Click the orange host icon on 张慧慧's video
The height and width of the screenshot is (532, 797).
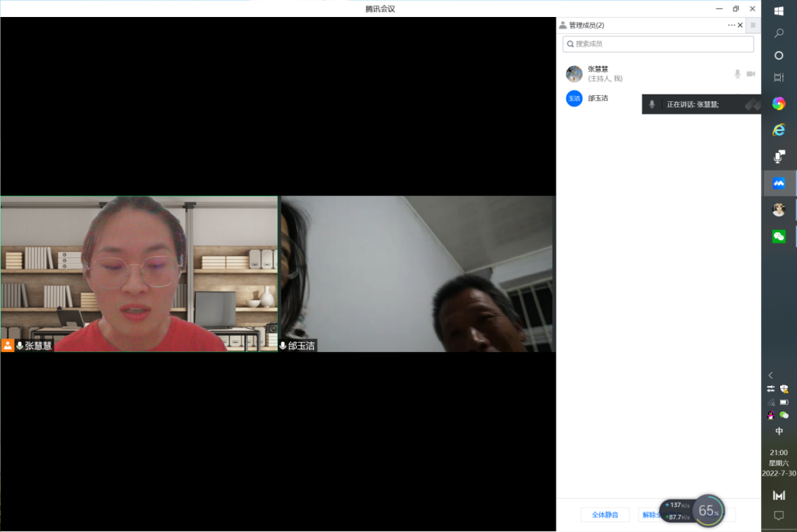click(x=7, y=345)
